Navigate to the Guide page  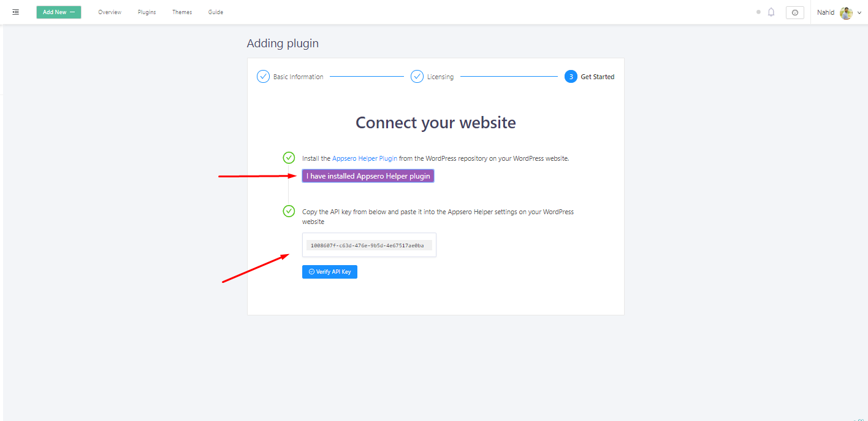pos(215,12)
